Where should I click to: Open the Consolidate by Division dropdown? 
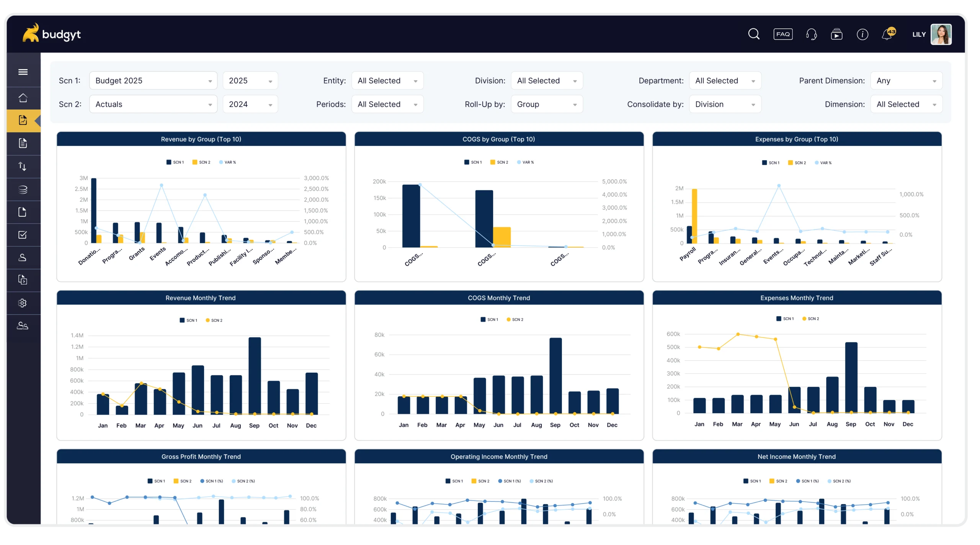click(x=725, y=104)
